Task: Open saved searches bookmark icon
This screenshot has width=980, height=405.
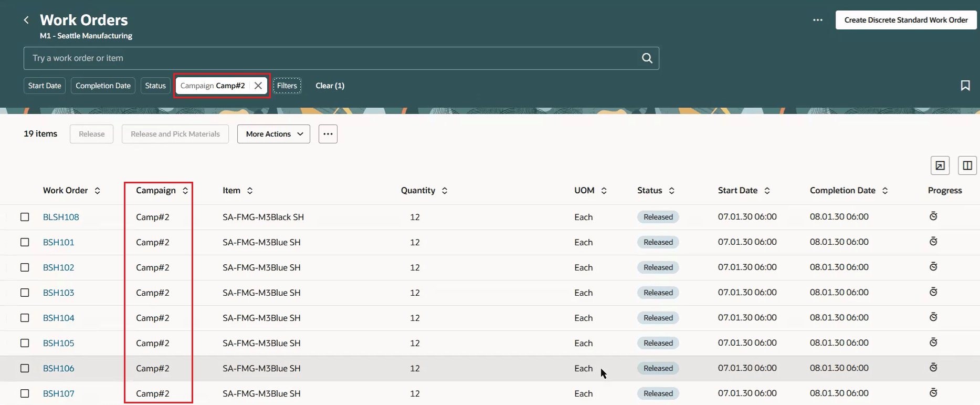Action: click(965, 86)
